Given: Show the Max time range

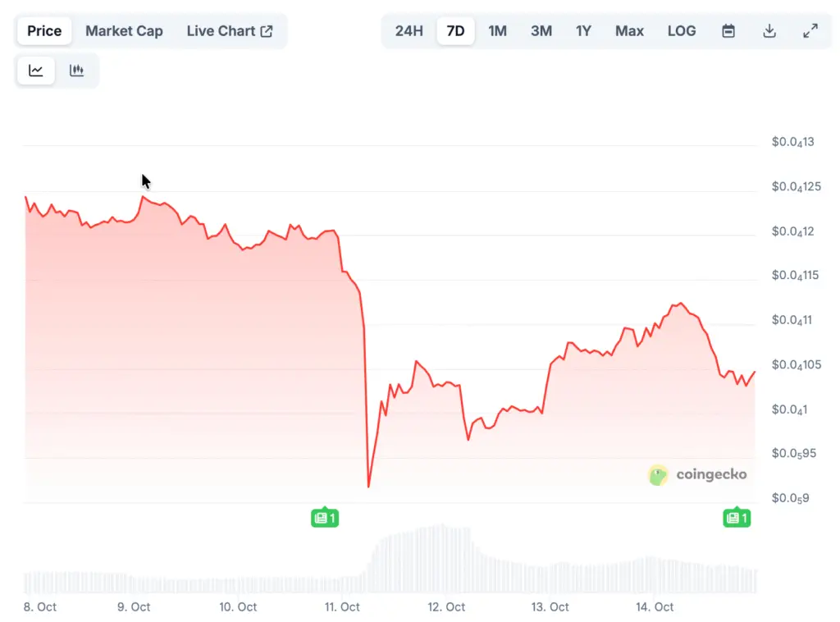Looking at the screenshot, I should coord(629,31).
